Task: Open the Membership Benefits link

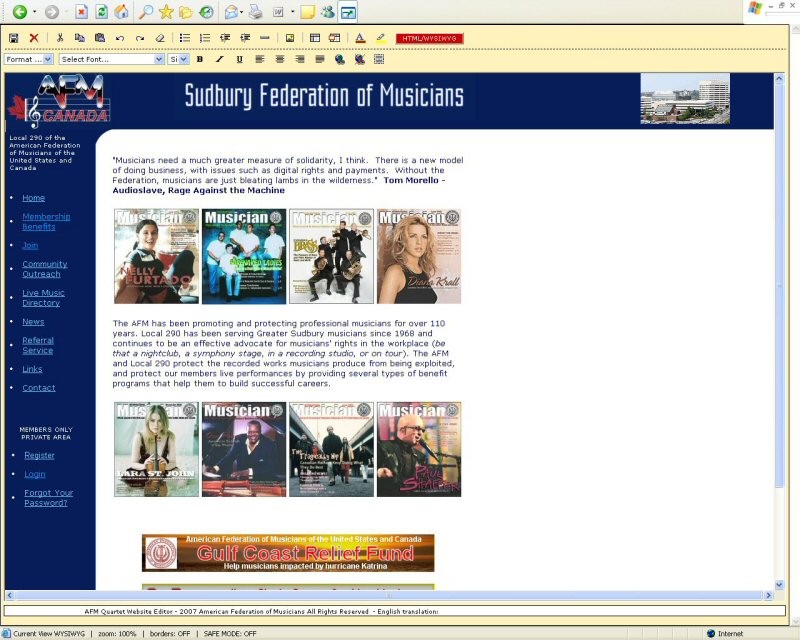Action: [x=46, y=221]
